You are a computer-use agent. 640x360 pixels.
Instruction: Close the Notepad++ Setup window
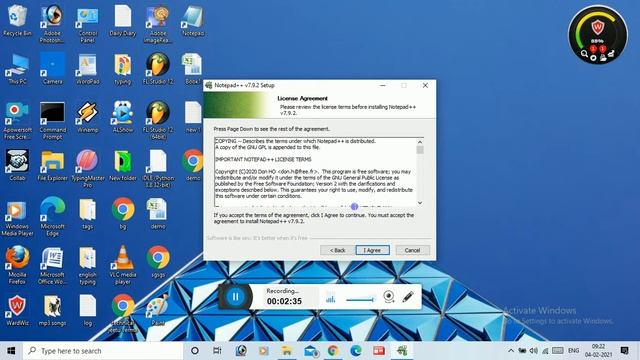point(425,85)
